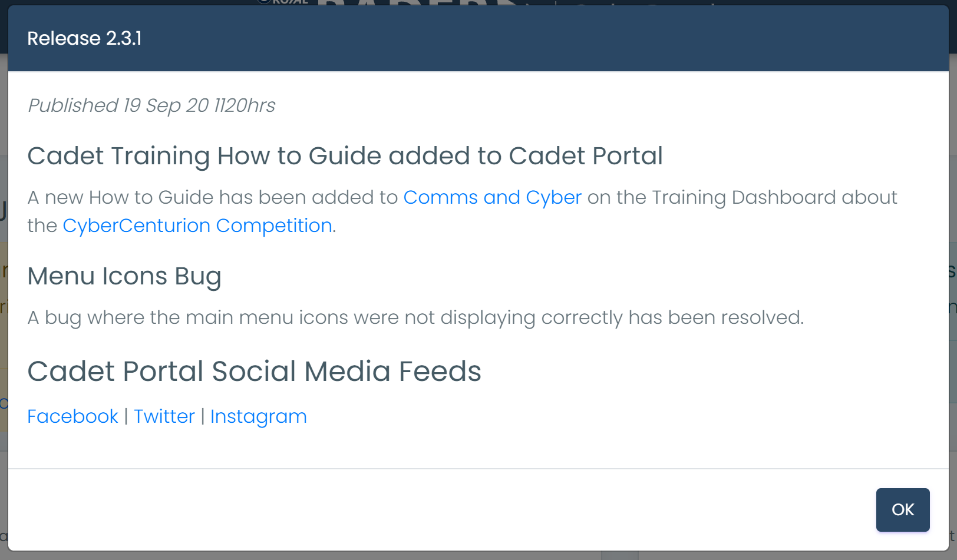The width and height of the screenshot is (957, 560).
Task: Click the dark blue dialog header bar
Action: [478, 38]
